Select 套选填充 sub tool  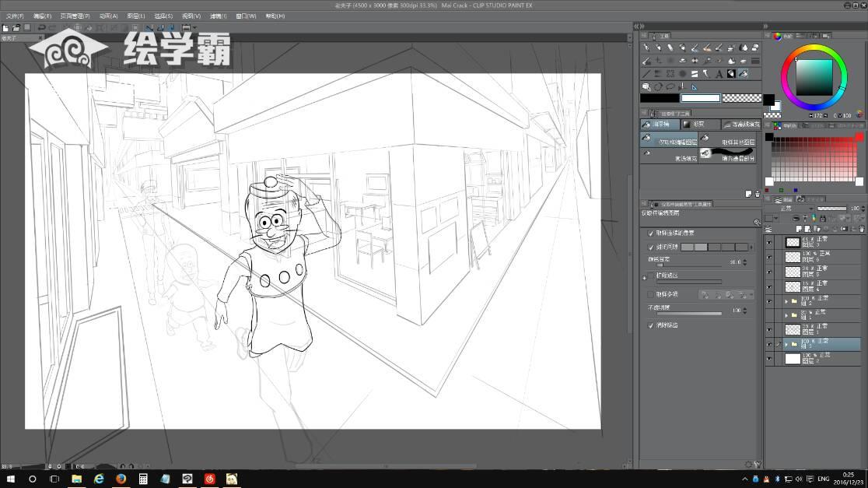(670, 156)
